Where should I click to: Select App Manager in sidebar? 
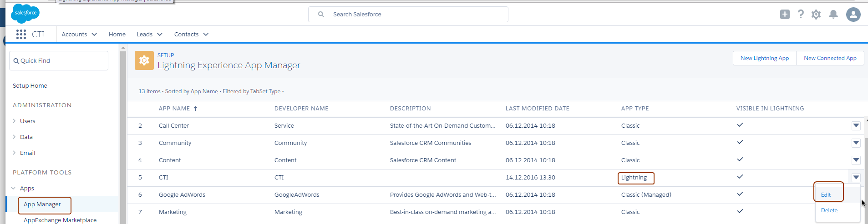coord(42,204)
